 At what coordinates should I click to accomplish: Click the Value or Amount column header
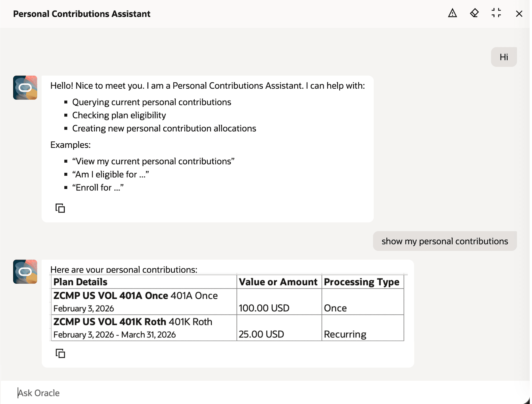pyautogui.click(x=278, y=282)
